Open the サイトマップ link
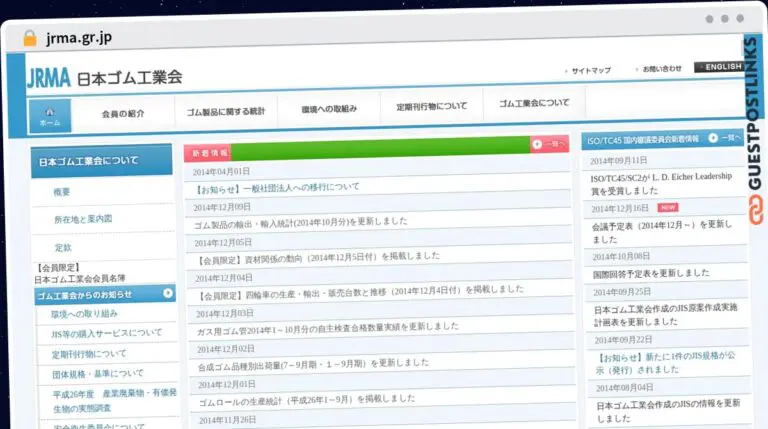The width and height of the screenshot is (768, 429). pyautogui.click(x=589, y=70)
